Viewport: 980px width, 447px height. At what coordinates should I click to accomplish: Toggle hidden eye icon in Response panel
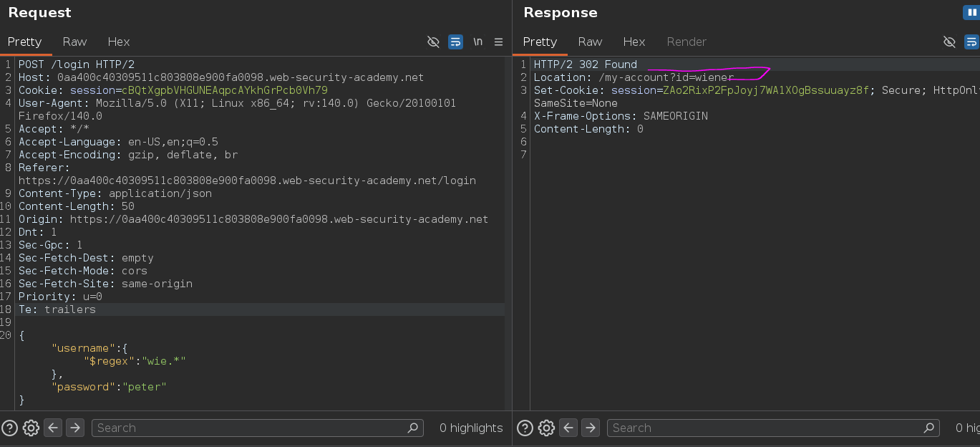click(x=949, y=42)
